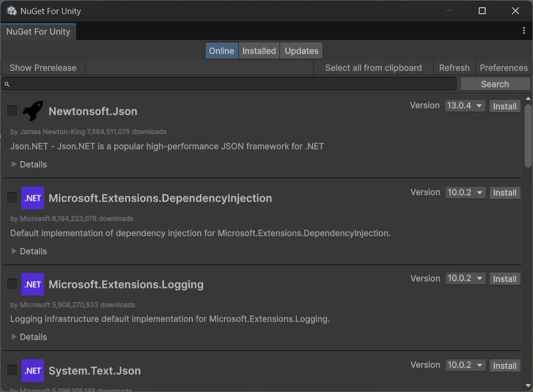Focus the package search input field
The width and height of the screenshot is (533, 392).
[231, 84]
